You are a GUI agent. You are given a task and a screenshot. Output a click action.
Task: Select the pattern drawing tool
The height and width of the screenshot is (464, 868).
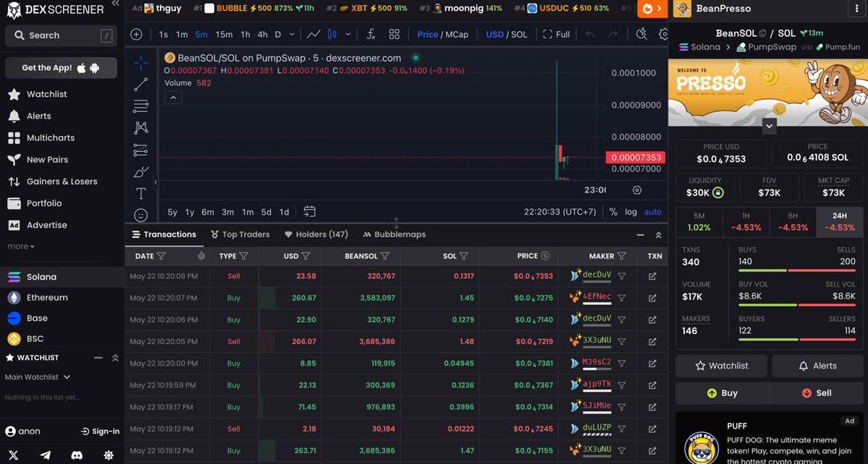point(141,128)
